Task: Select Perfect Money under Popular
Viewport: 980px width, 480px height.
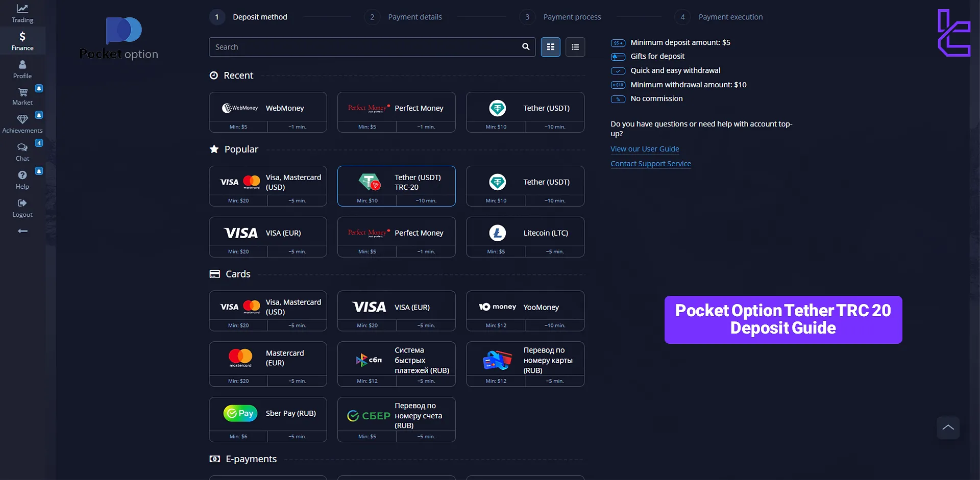Action: click(x=397, y=237)
